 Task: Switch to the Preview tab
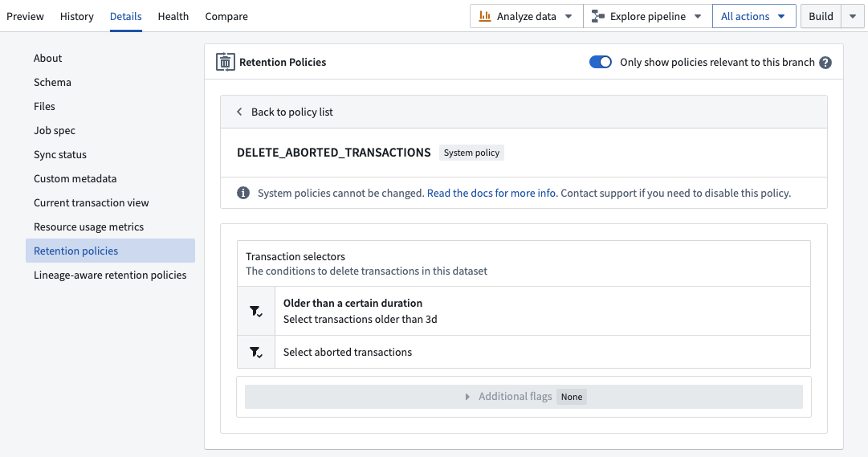(x=25, y=16)
